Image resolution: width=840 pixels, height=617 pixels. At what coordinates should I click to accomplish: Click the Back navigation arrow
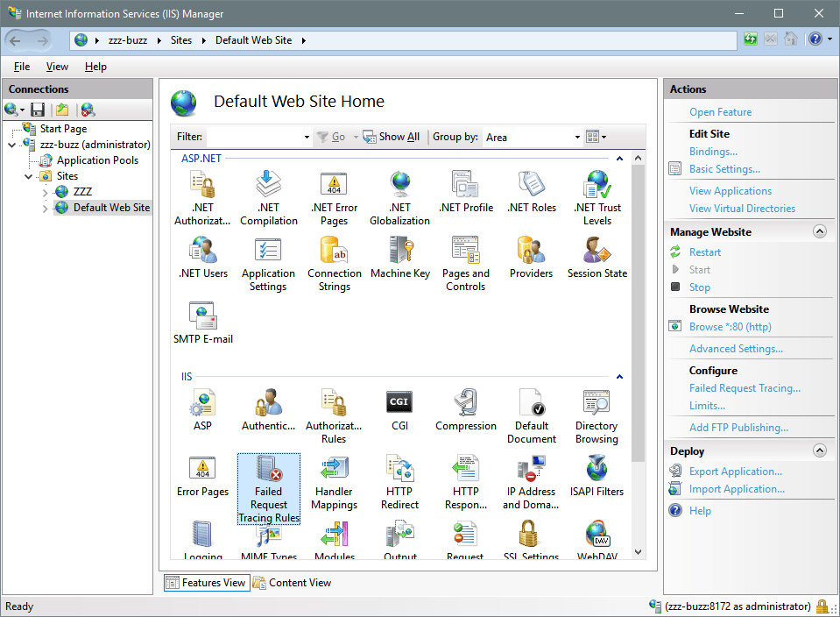click(x=16, y=39)
